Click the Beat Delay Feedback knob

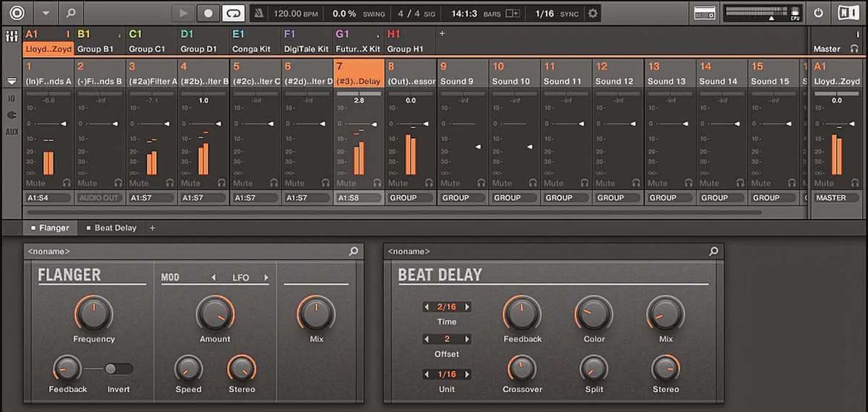click(522, 313)
